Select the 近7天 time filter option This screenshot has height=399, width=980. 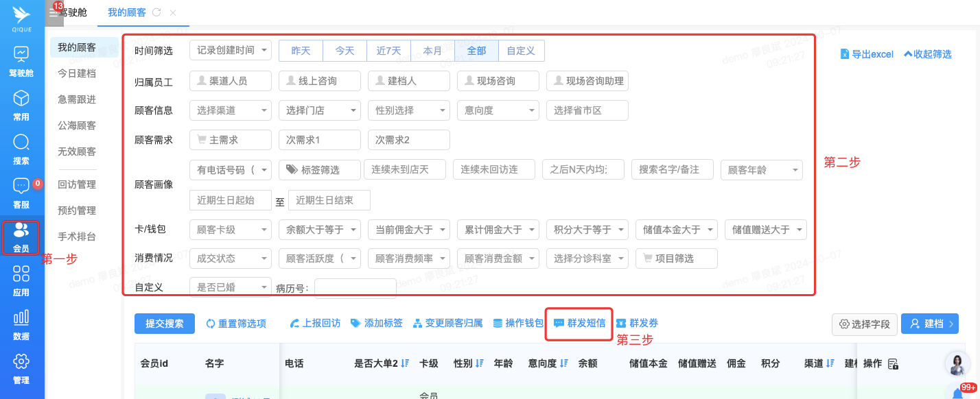point(388,51)
